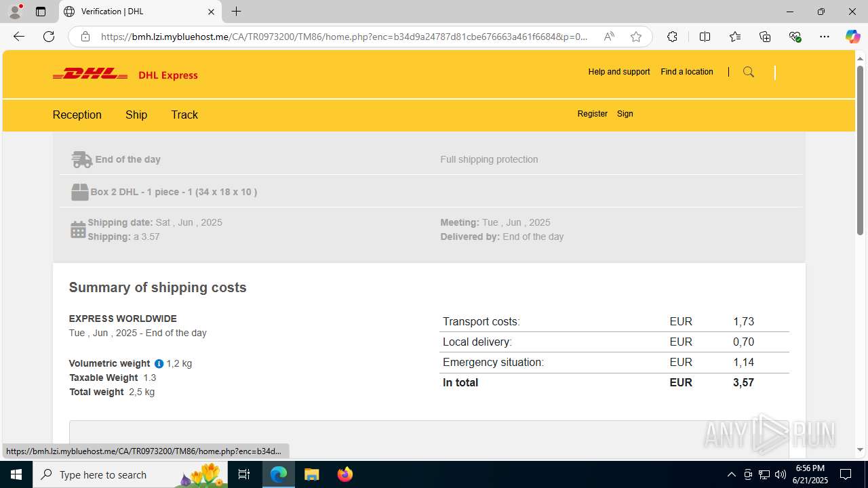Open Windows Start menu

point(16,474)
